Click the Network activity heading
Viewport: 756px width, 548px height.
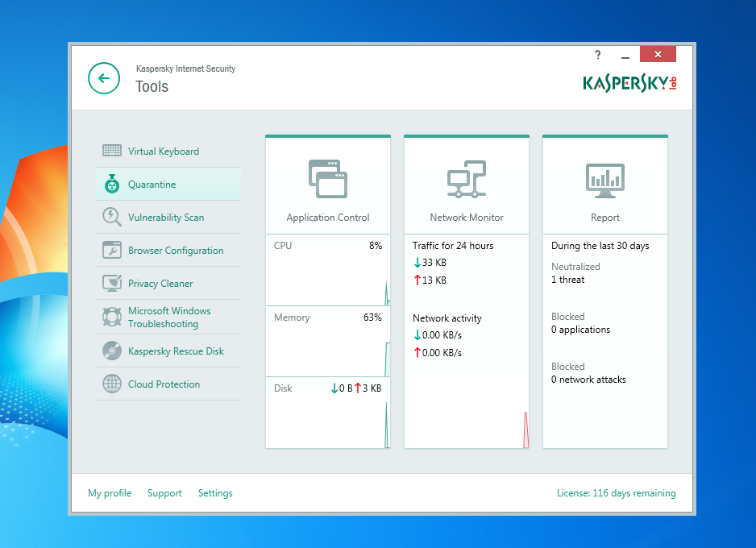(x=447, y=318)
